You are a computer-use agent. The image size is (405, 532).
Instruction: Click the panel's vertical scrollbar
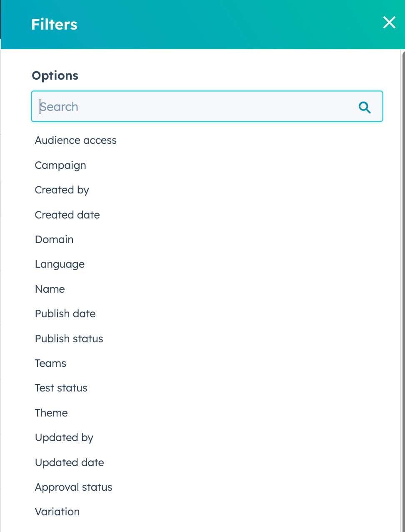tap(403, 250)
